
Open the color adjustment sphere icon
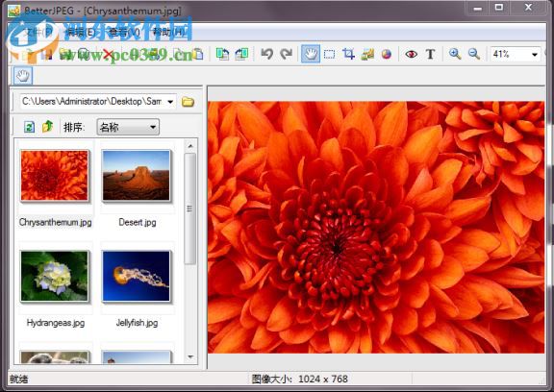point(387,55)
